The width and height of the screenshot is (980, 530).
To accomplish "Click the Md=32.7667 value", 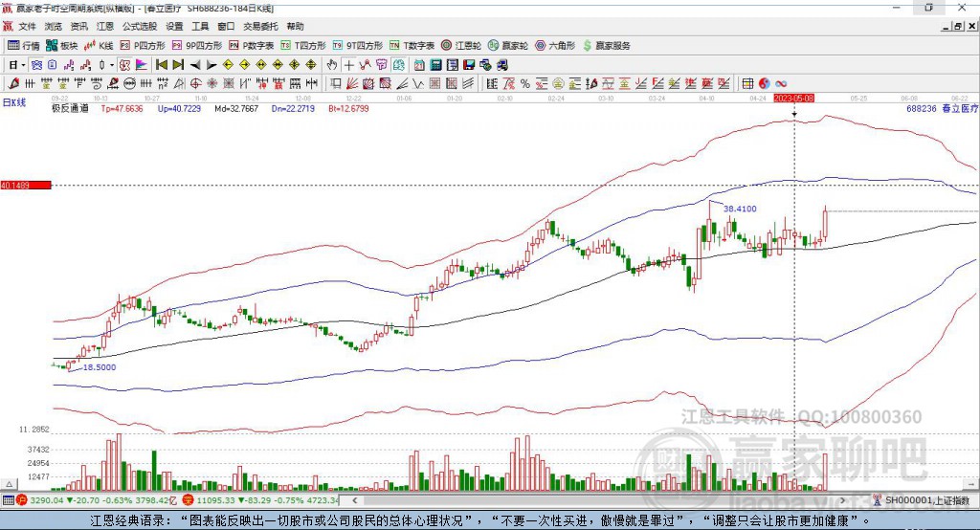I will (236, 108).
